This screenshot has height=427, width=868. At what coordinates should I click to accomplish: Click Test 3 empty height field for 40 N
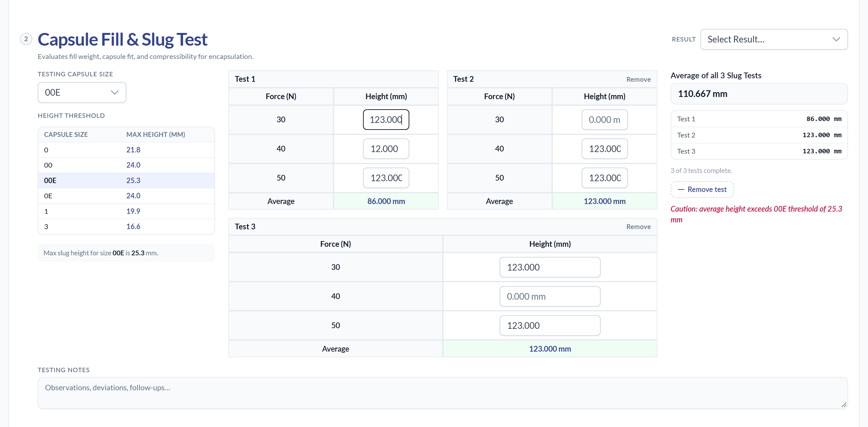(x=550, y=296)
